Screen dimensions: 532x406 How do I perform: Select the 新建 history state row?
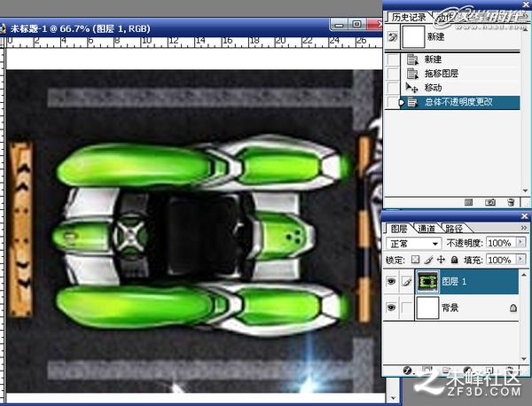point(461,59)
